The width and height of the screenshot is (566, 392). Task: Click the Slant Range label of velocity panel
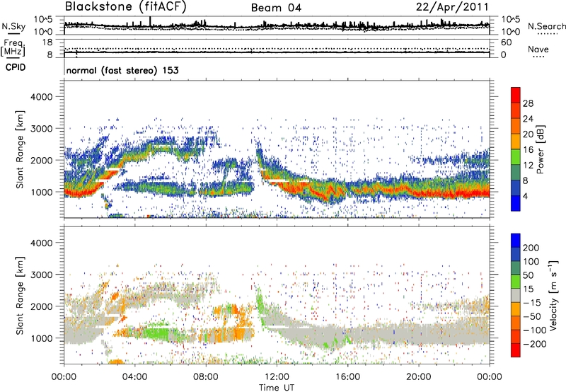pyautogui.click(x=21, y=295)
